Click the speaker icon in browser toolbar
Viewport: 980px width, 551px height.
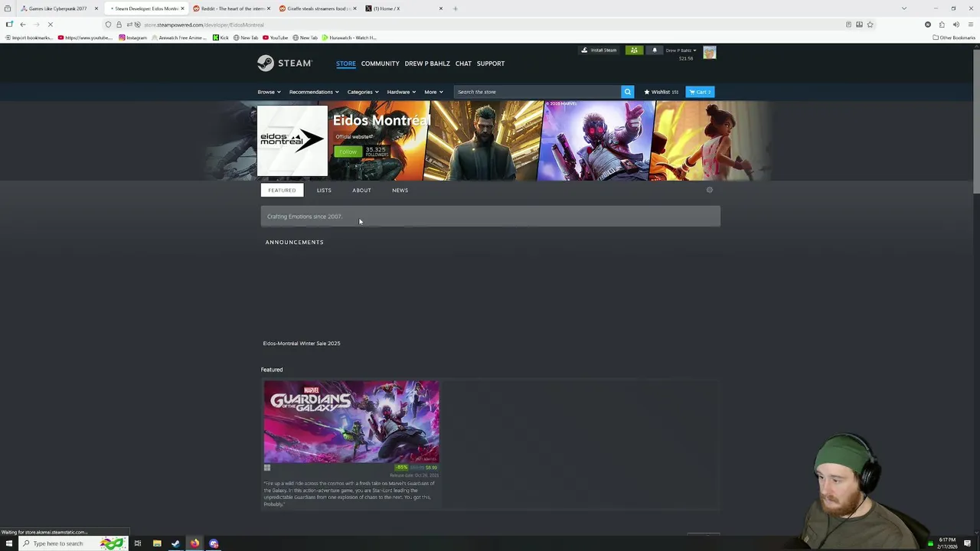click(956, 24)
